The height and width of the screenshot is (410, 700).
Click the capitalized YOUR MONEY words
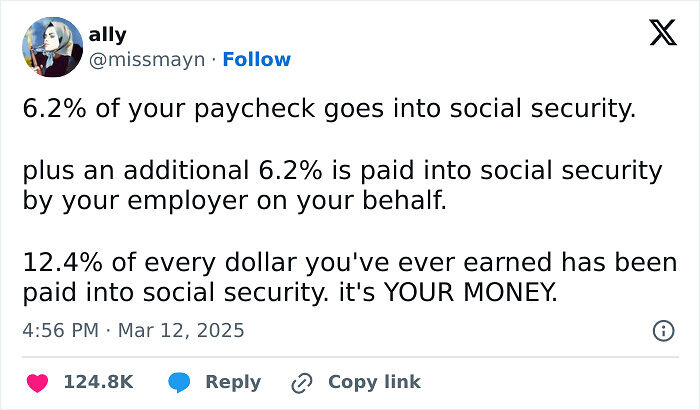point(471,293)
